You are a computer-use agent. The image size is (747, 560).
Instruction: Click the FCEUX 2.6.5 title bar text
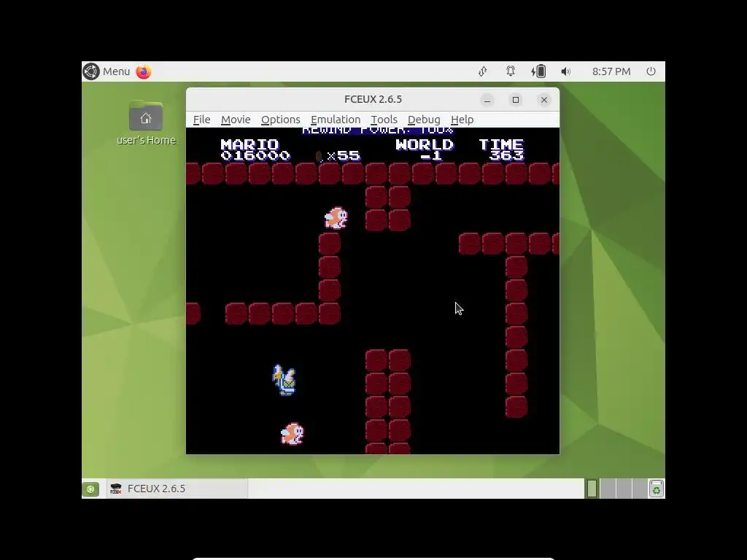click(373, 99)
